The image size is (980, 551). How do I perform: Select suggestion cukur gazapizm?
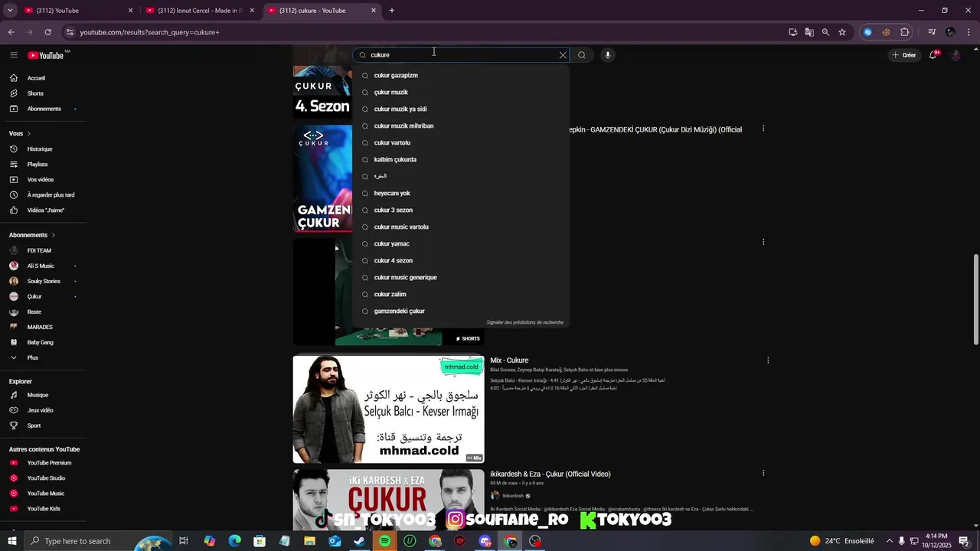[461, 76]
